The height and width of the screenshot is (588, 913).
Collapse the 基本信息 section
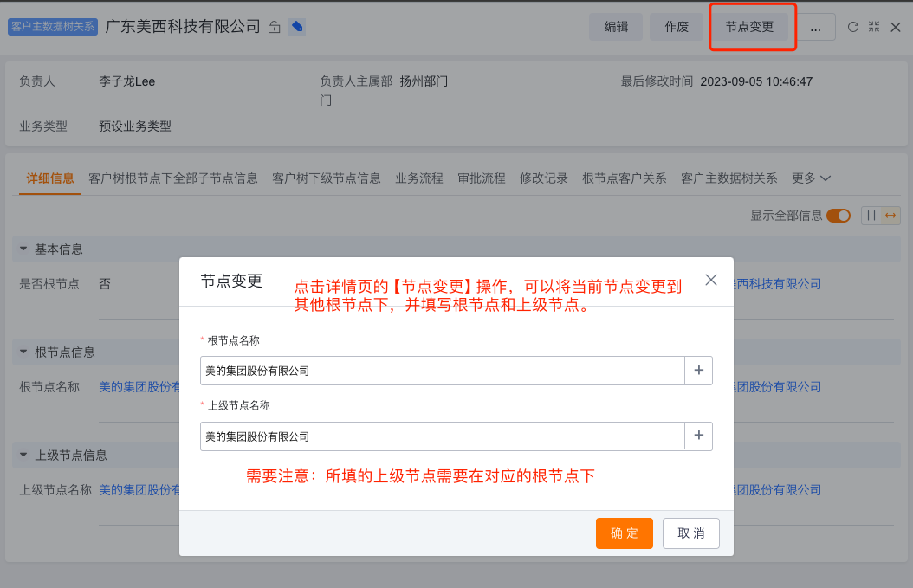tap(23, 249)
